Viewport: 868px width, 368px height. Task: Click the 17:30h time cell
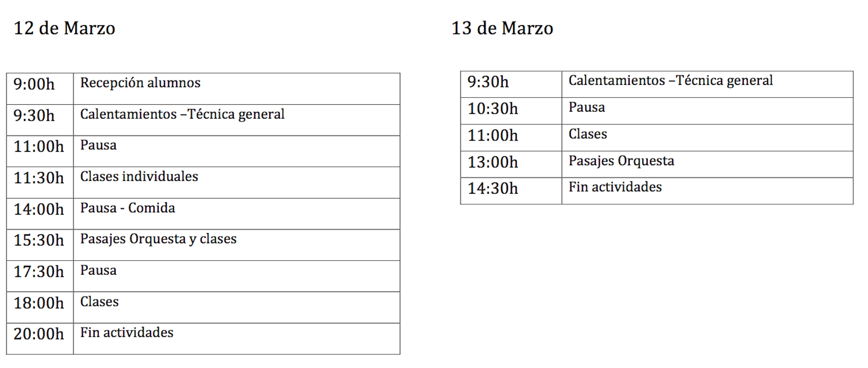point(39,272)
